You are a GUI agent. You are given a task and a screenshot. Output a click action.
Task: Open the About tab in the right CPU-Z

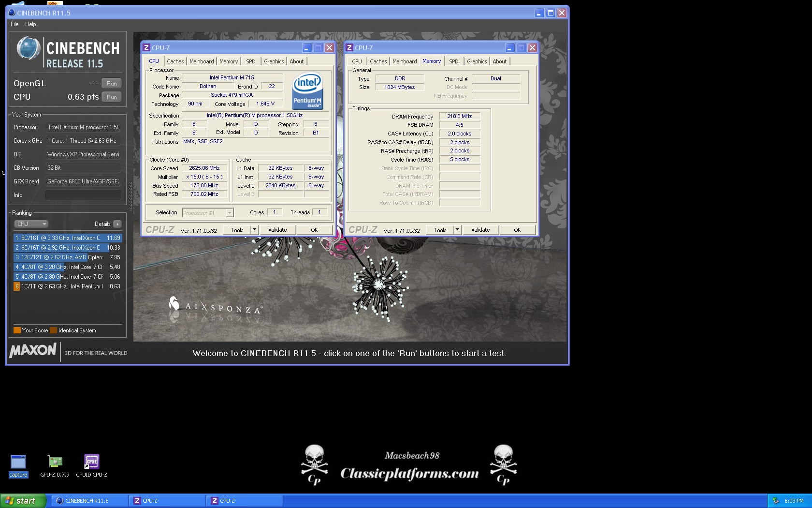coord(500,61)
